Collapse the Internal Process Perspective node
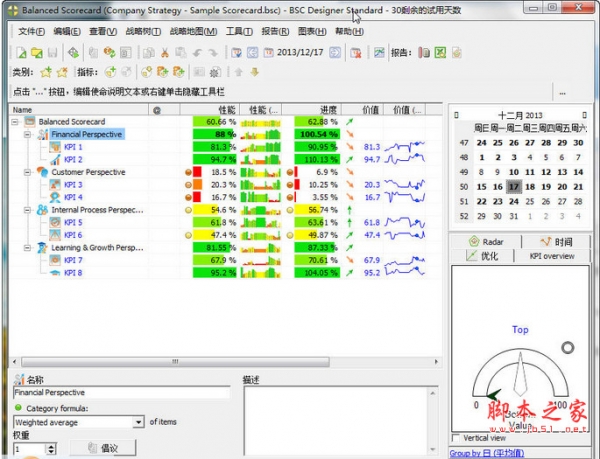600x459 pixels. click(x=27, y=210)
